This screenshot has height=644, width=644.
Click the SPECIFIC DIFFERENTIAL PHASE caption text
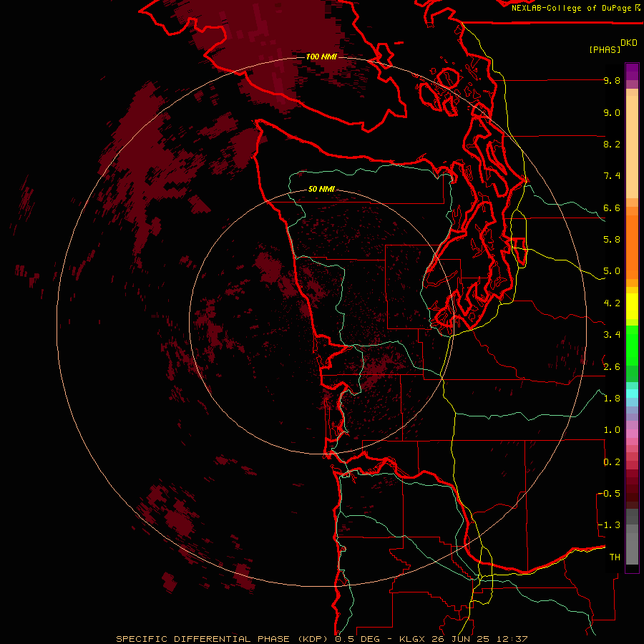click(x=204, y=639)
